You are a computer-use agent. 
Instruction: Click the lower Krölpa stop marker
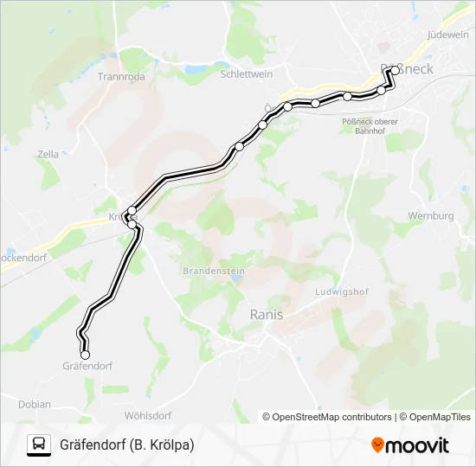[132, 224]
